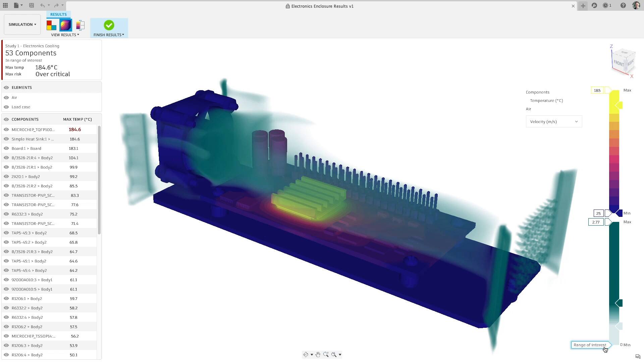The image size is (644, 362).
Task: Hide the R6332:3 > Body2 component
Action: point(6,214)
